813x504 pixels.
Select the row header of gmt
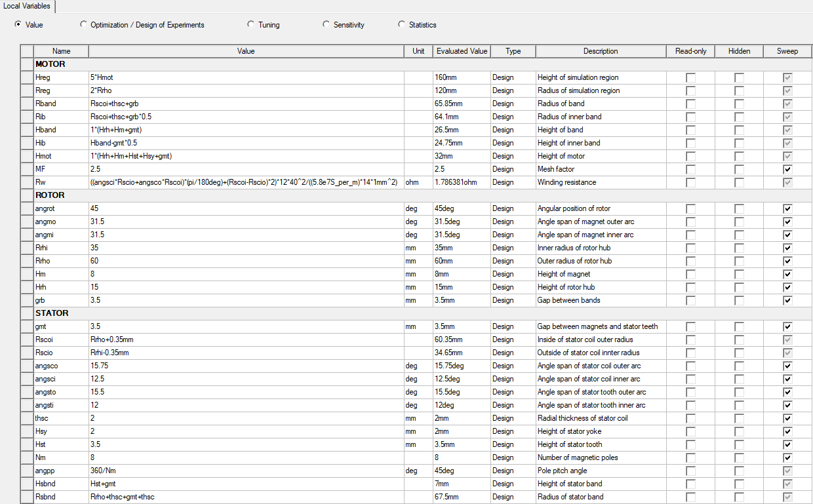[x=26, y=326]
